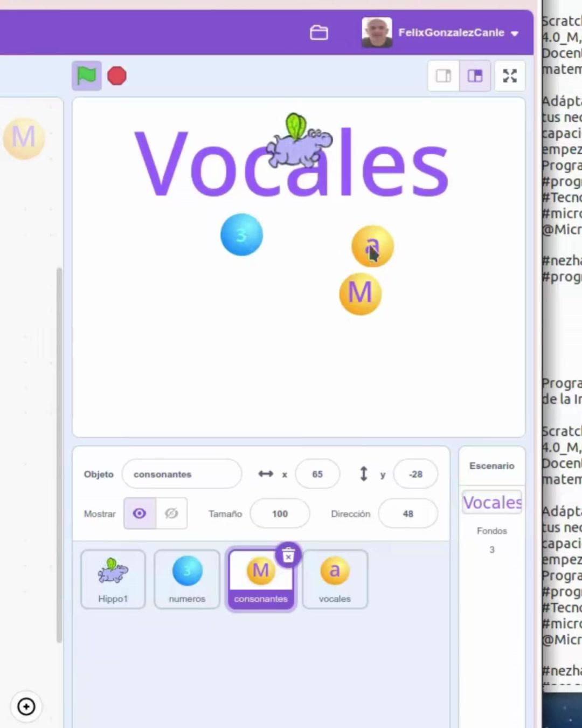Click the Mostrar label
Viewport: 582px width, 728px height.
[100, 514]
